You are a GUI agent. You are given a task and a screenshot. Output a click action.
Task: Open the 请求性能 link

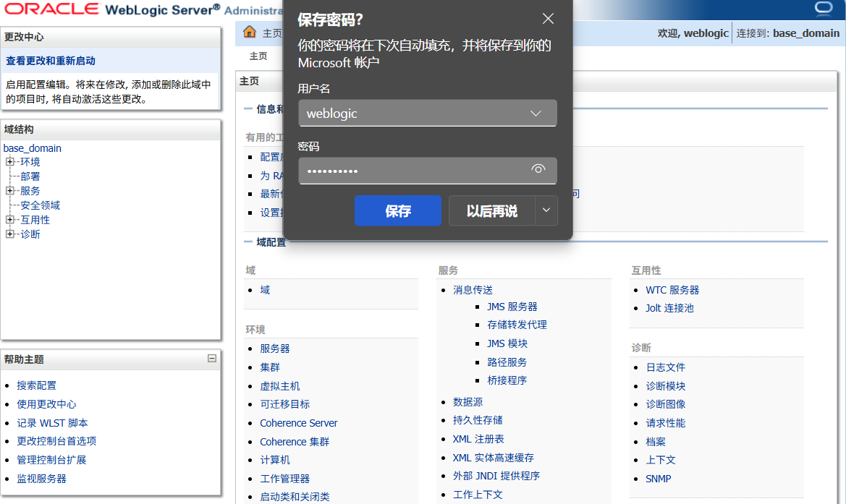pos(666,423)
